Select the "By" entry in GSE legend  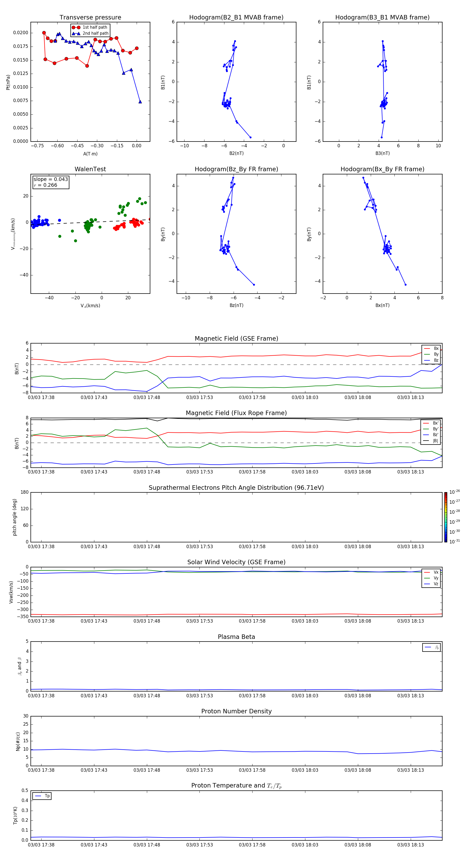pos(431,354)
